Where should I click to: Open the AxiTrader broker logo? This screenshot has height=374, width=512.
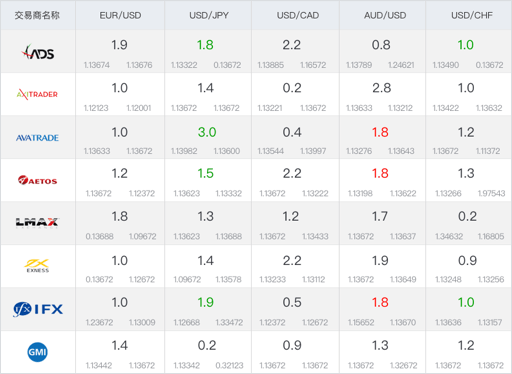click(37, 94)
